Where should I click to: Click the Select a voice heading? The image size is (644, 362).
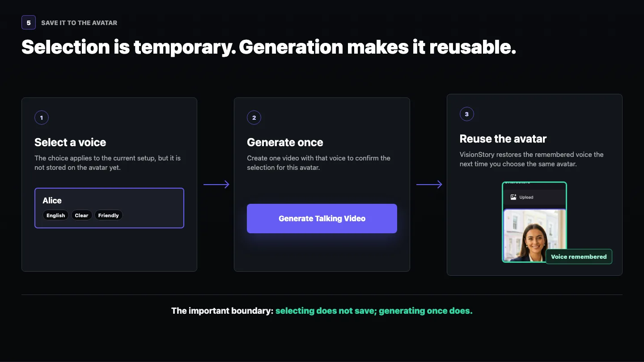point(70,143)
